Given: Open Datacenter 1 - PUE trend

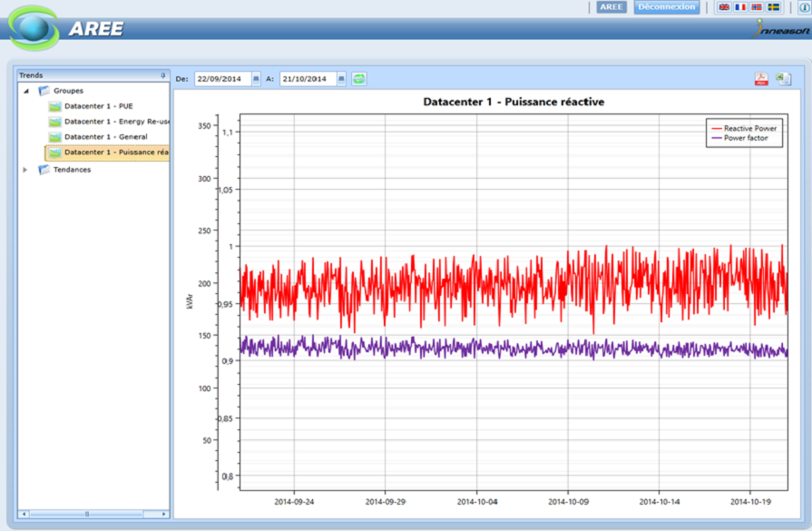Looking at the screenshot, I should pyautogui.click(x=98, y=106).
